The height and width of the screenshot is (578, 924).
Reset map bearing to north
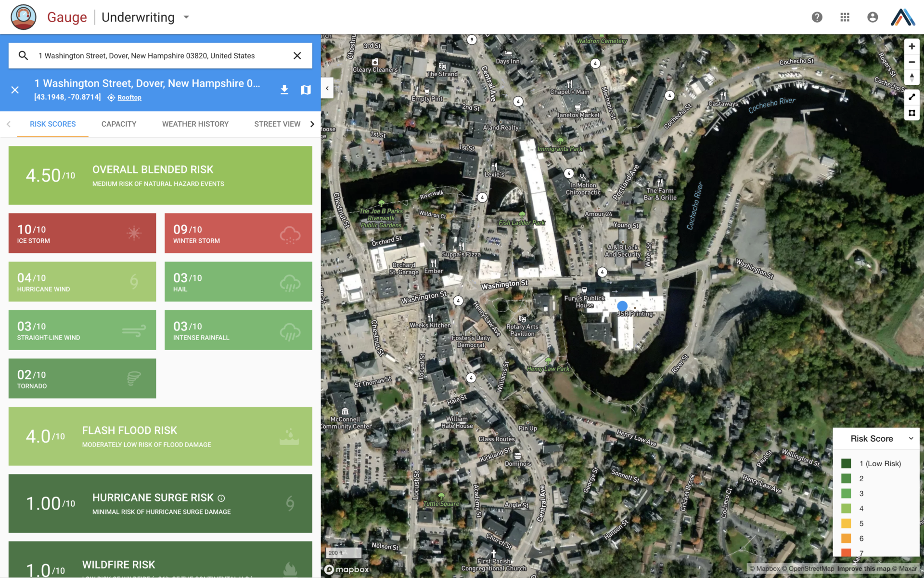coord(911,78)
